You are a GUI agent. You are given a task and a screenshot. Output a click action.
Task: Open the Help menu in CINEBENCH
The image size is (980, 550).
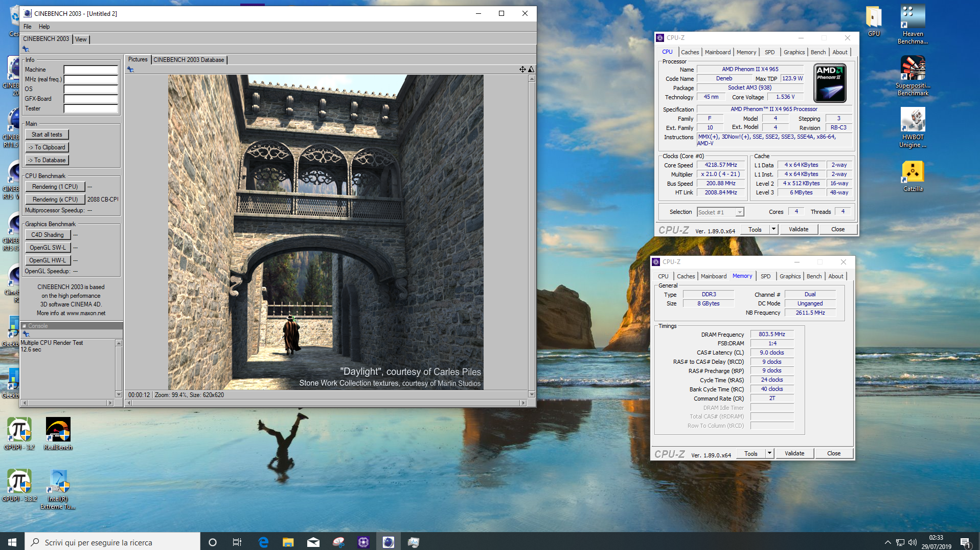click(44, 27)
